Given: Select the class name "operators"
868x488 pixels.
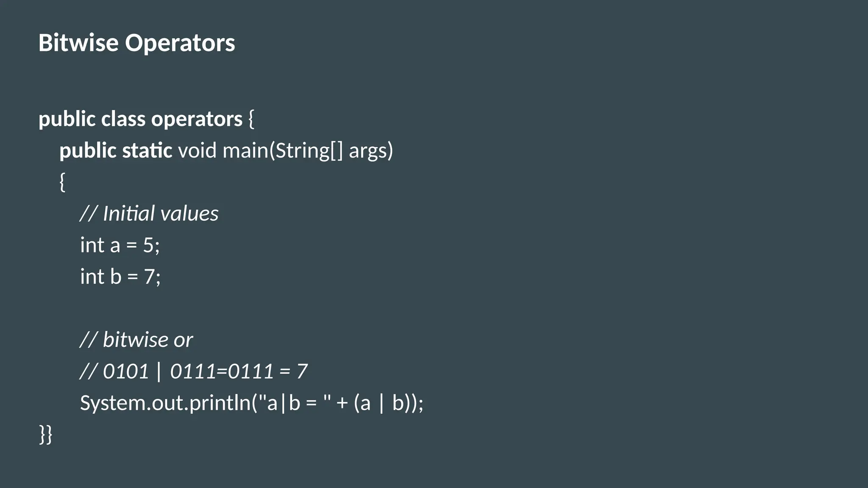Looking at the screenshot, I should [x=197, y=119].
